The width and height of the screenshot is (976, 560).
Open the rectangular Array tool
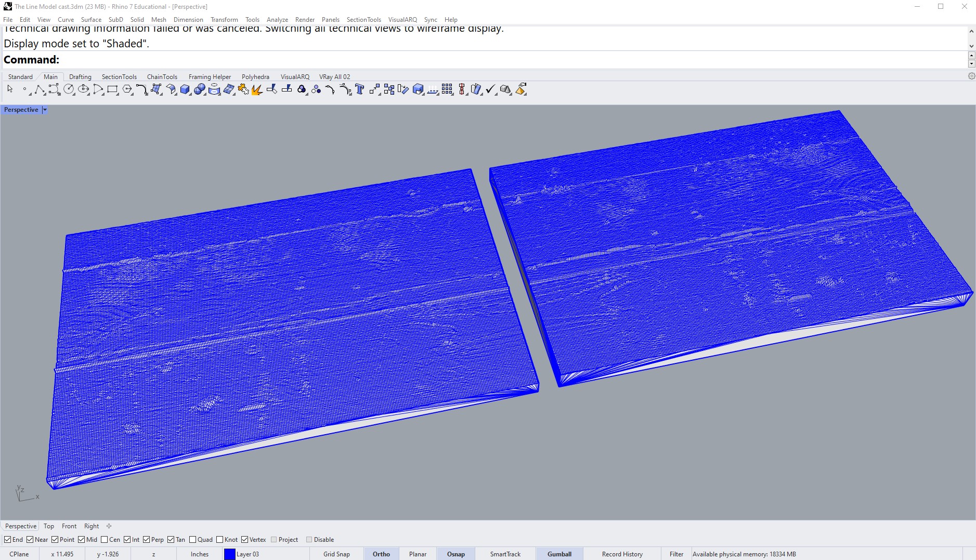(x=447, y=90)
